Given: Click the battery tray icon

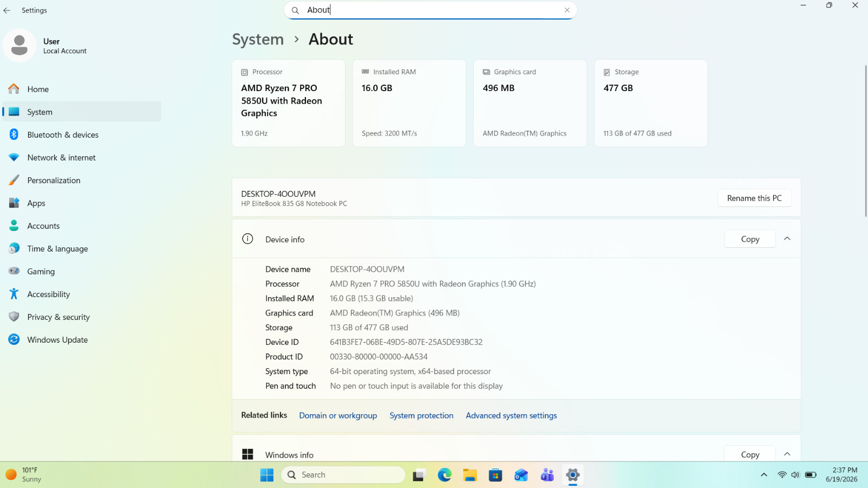Looking at the screenshot, I should pyautogui.click(x=810, y=475).
